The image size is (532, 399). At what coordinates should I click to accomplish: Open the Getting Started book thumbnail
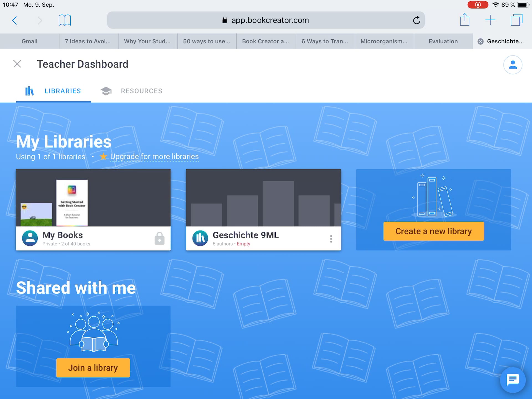pyautogui.click(x=72, y=203)
